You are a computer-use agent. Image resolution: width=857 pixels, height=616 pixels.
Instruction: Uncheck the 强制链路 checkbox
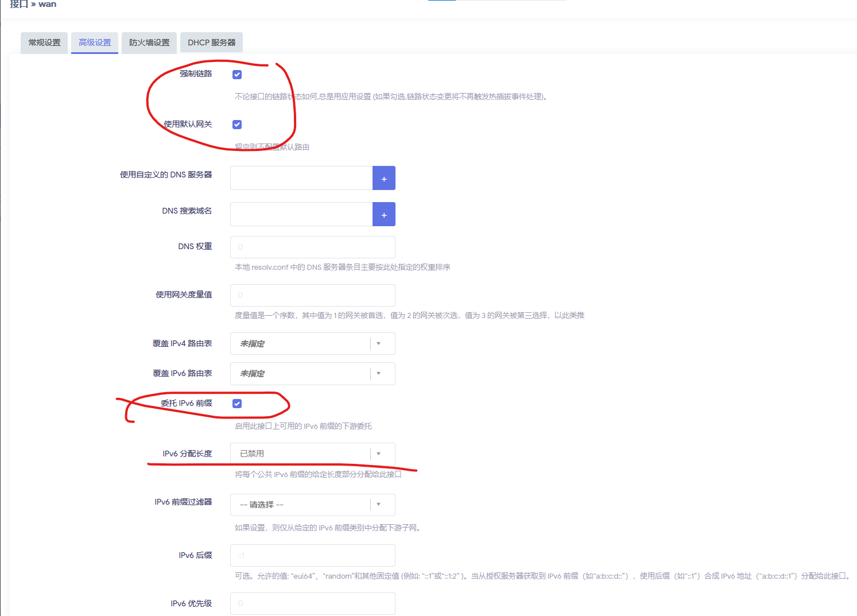(x=237, y=75)
